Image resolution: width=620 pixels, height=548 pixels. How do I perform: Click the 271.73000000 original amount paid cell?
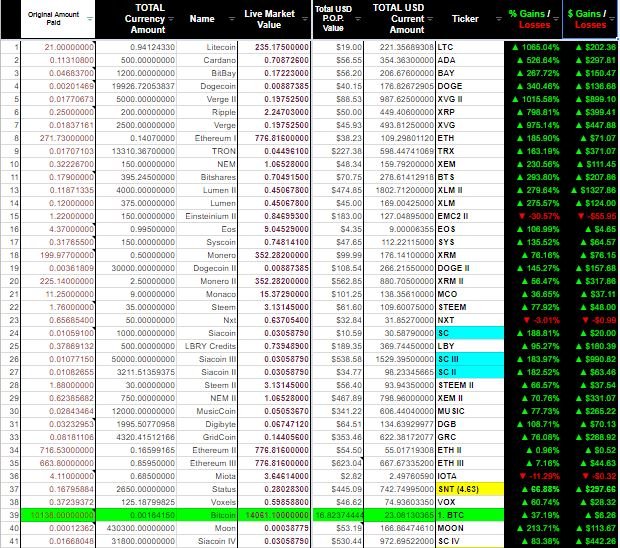click(58, 138)
